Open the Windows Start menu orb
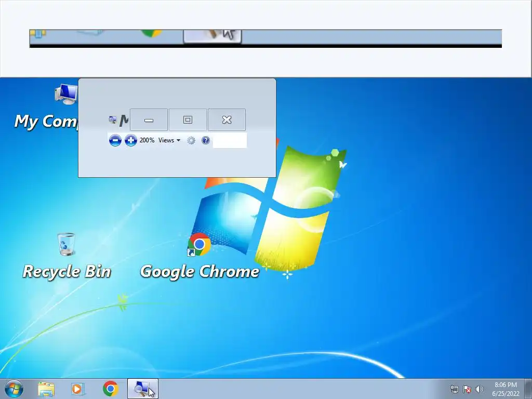Screen dimensions: 532x399 (x=14, y=389)
